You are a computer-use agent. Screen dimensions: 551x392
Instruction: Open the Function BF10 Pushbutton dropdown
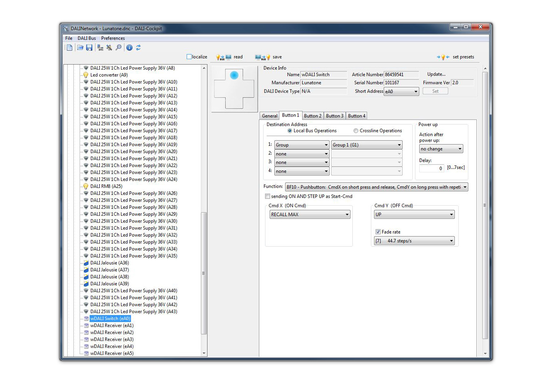[x=376, y=187]
